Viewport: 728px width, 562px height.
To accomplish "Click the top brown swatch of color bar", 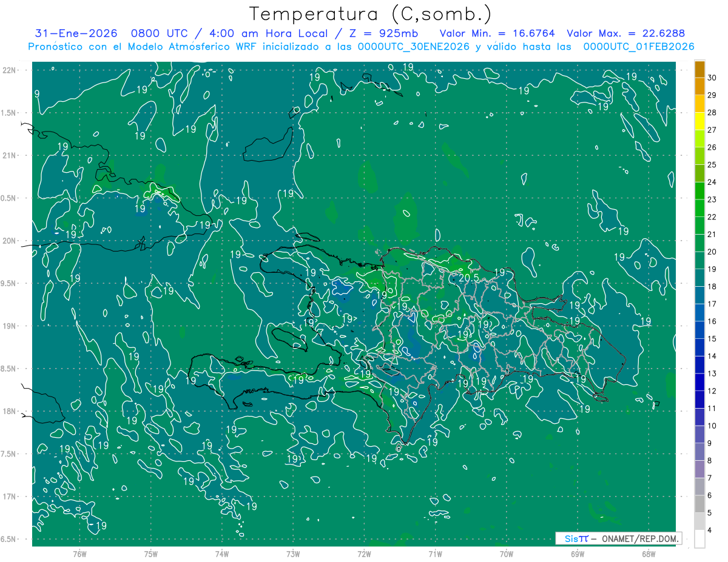I will [699, 69].
